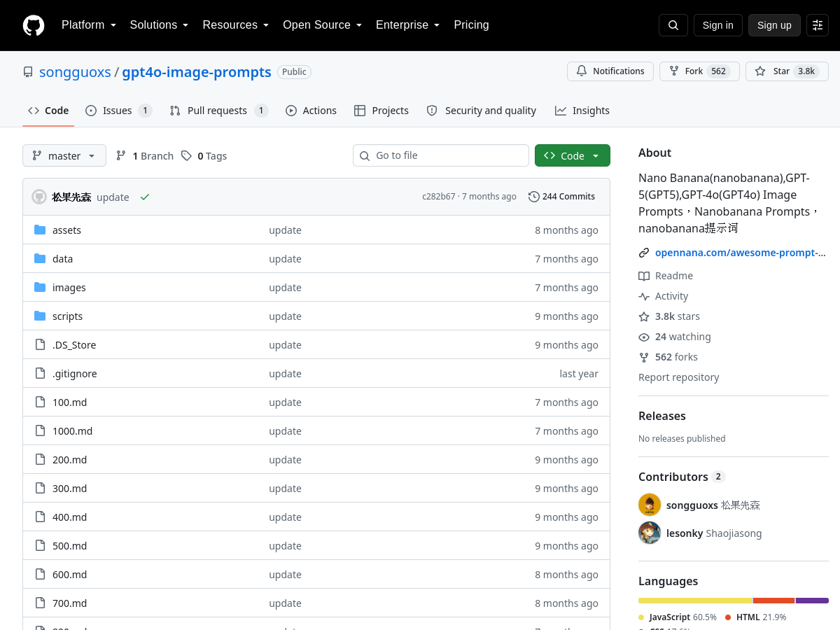Open the 1000.md file
The width and height of the screenshot is (840, 630).
click(x=72, y=431)
